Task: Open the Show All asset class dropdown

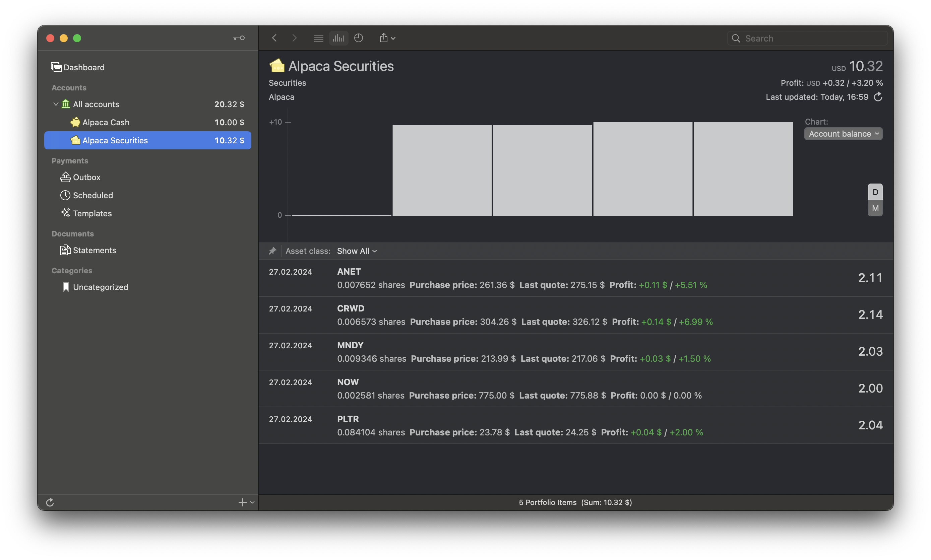Action: [356, 251]
